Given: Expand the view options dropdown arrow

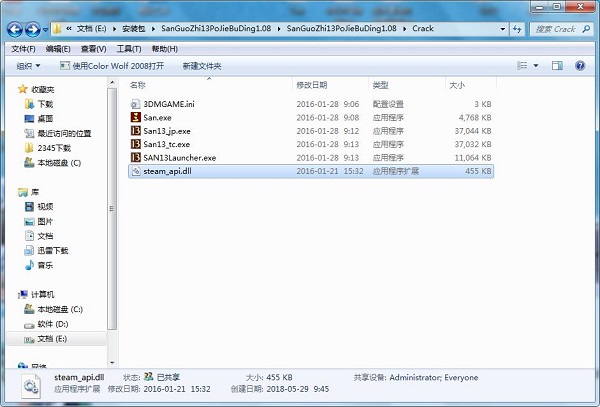Looking at the screenshot, I should pyautogui.click(x=536, y=66).
